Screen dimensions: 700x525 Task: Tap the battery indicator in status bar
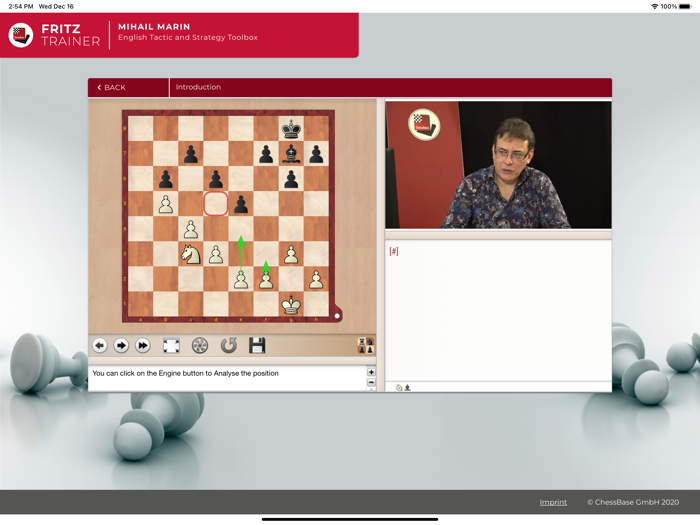point(685,6)
